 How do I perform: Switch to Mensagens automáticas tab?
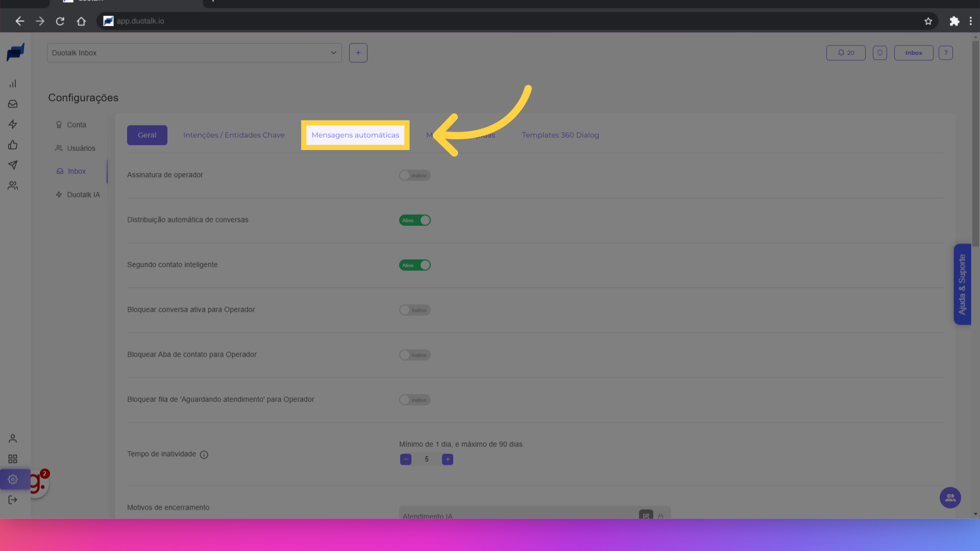click(355, 135)
